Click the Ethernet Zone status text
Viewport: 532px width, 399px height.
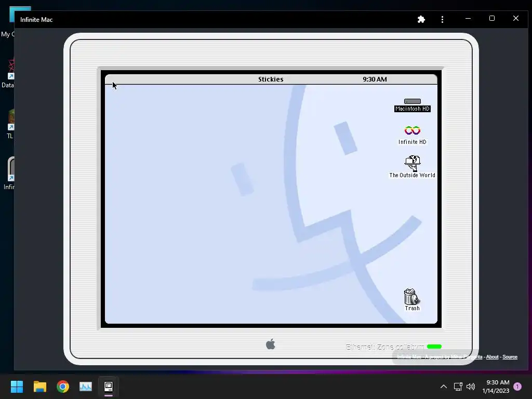pyautogui.click(x=385, y=347)
